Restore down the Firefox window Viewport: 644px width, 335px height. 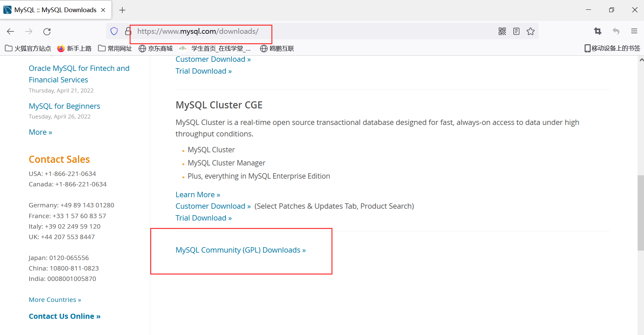(x=612, y=10)
